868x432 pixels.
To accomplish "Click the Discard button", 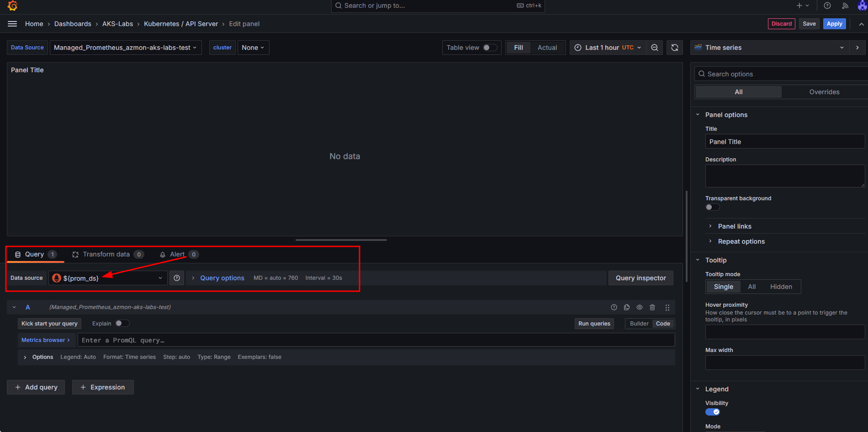I will click(x=782, y=24).
